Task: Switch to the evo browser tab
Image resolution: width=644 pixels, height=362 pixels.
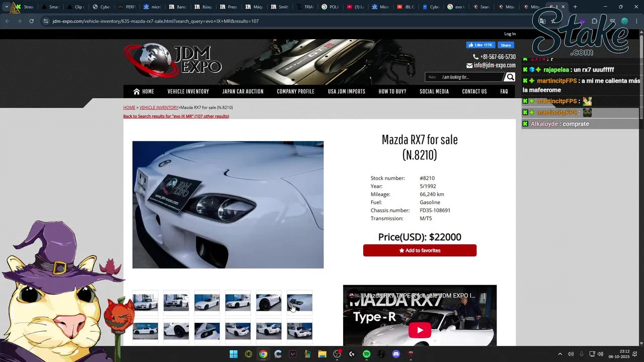Action: [457, 7]
